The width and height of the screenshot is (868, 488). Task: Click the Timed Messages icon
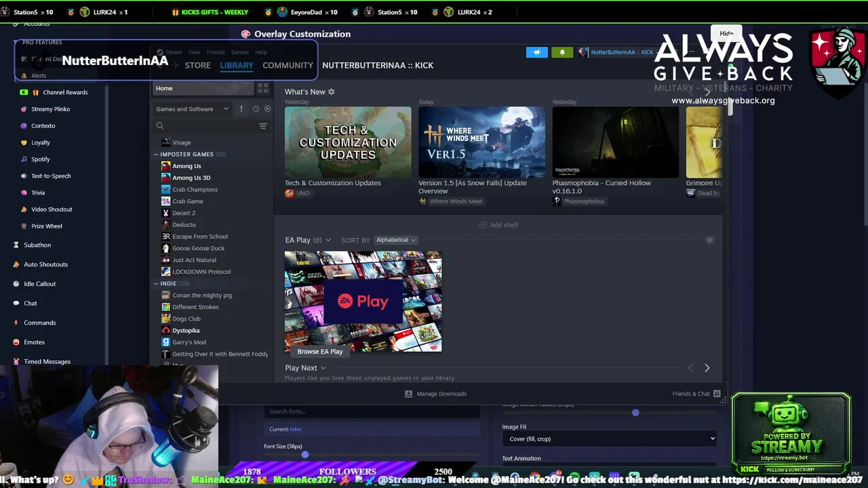pos(16,361)
